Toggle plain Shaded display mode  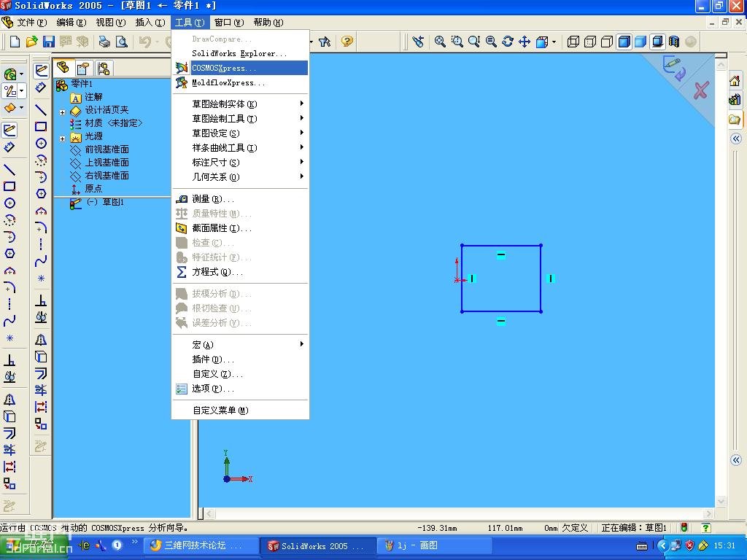point(640,42)
